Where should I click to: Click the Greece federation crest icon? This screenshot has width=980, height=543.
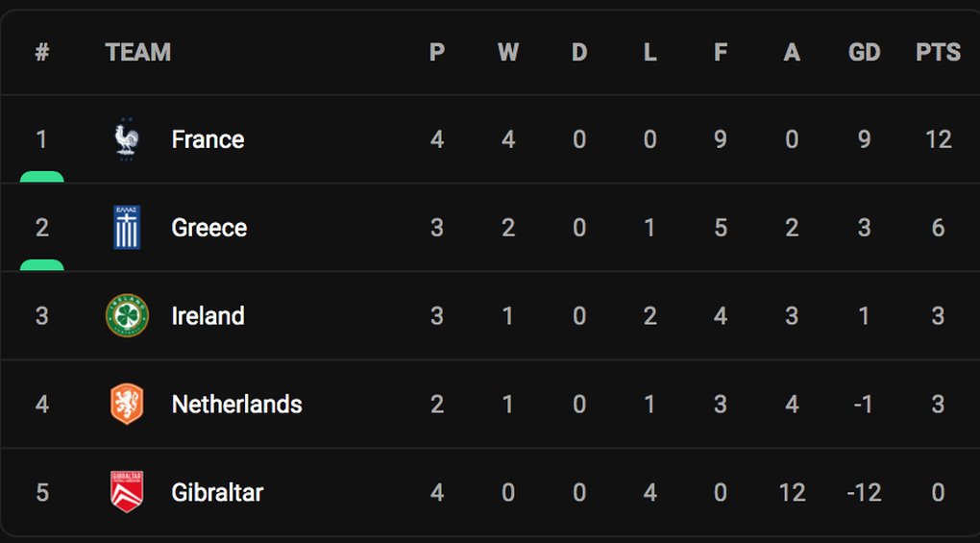click(127, 228)
